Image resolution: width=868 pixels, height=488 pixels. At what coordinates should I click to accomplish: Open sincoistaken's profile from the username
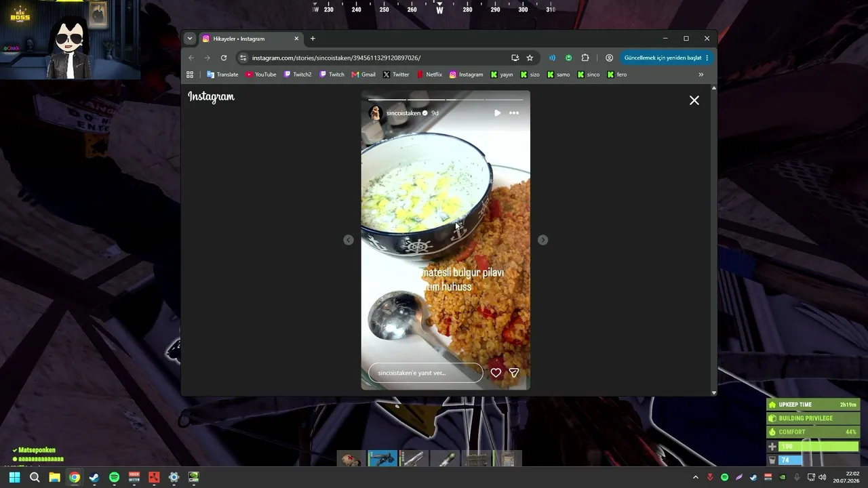403,113
